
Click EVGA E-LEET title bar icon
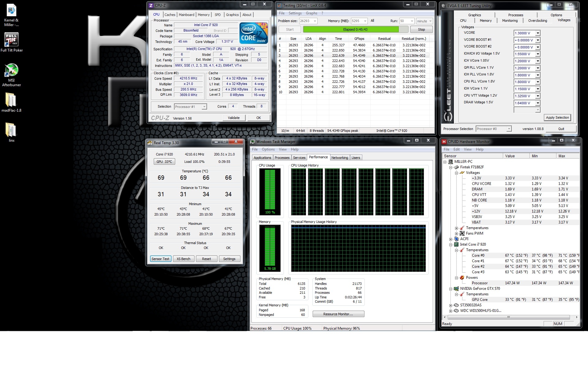click(x=444, y=6)
